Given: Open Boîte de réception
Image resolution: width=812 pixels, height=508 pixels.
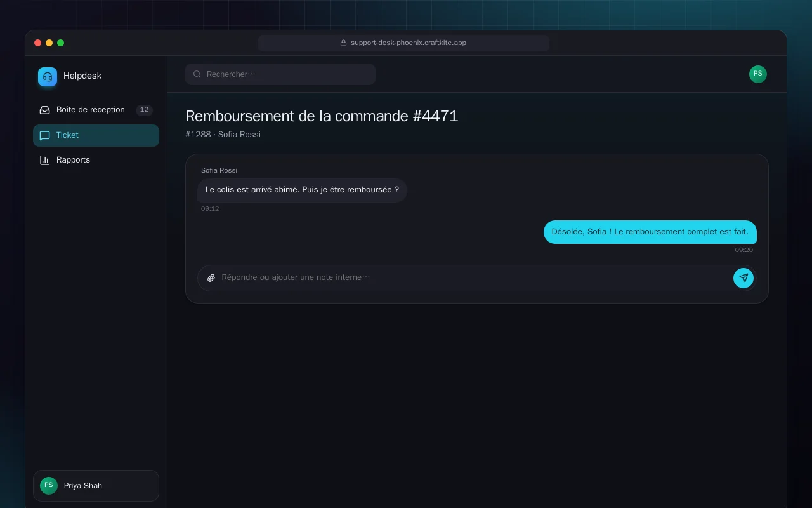Looking at the screenshot, I should tap(96, 110).
